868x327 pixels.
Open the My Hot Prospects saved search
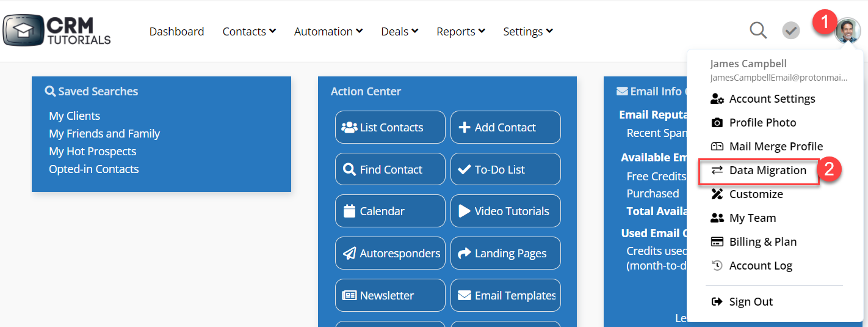(93, 152)
